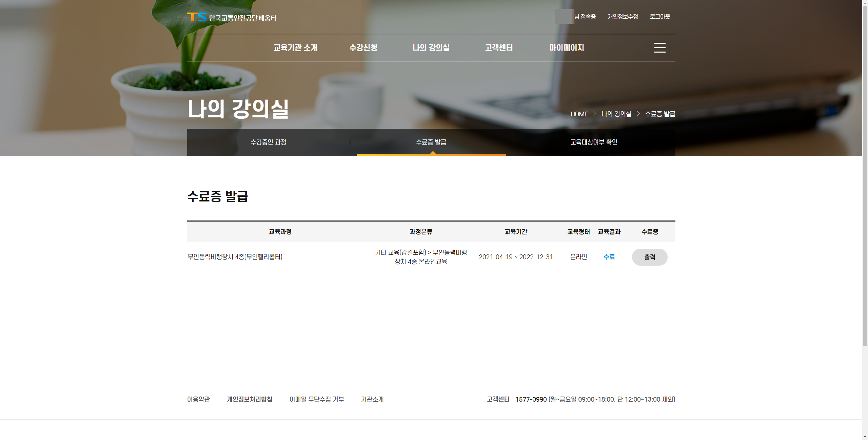Click the 과정분류 cell 기타 교육(강원포함)
The width and height of the screenshot is (868, 440).
point(421,257)
